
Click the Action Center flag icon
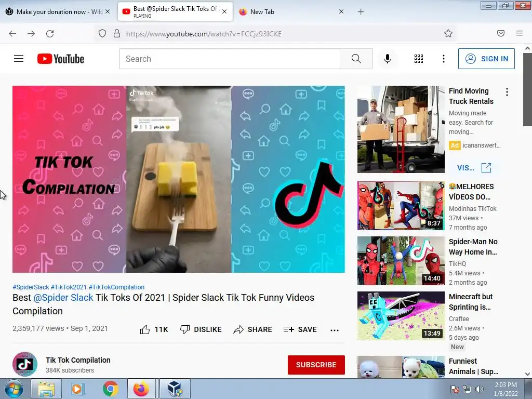[455, 389]
